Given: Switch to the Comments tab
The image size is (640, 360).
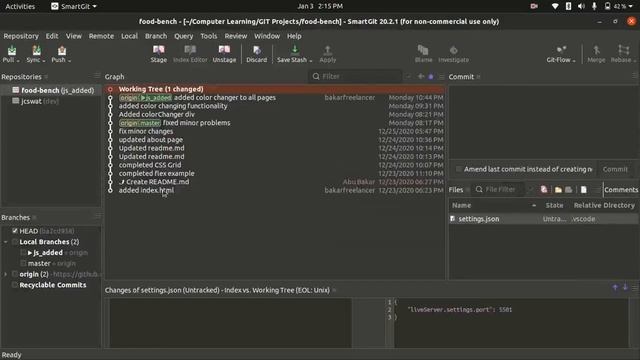Looking at the screenshot, I should click(621, 190).
